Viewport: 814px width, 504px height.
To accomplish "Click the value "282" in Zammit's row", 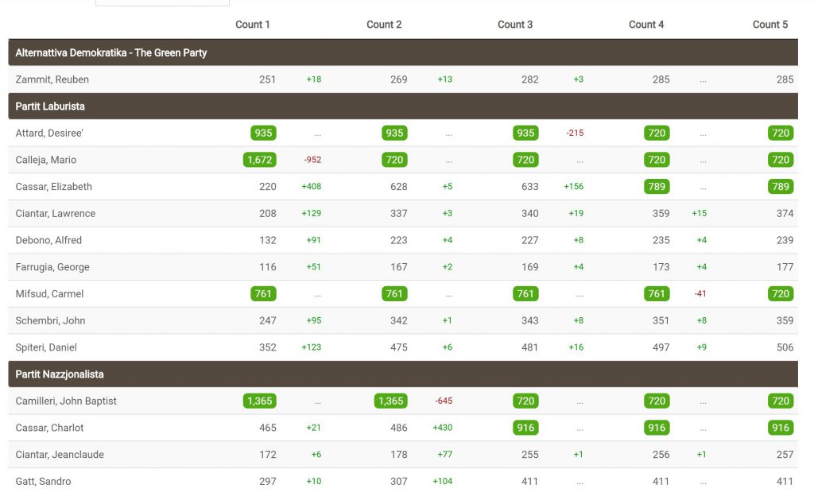I will [x=530, y=79].
